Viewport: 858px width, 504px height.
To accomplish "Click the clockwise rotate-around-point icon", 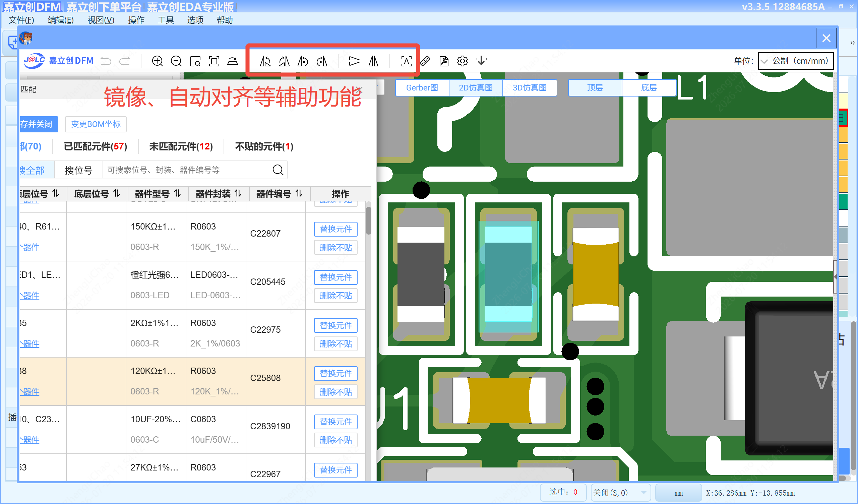I will [x=322, y=61].
